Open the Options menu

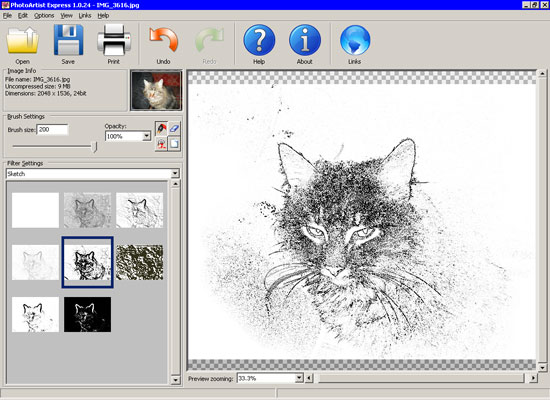pyautogui.click(x=44, y=15)
